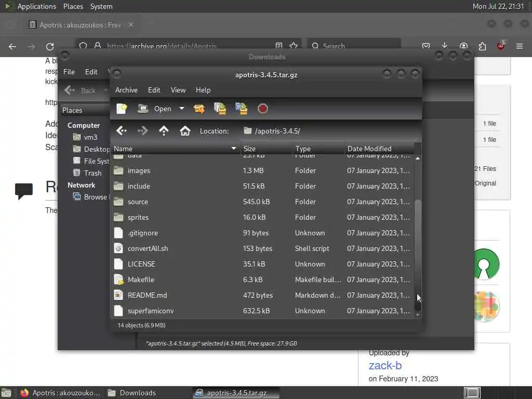Bookmark the page with the star icon

click(294, 46)
